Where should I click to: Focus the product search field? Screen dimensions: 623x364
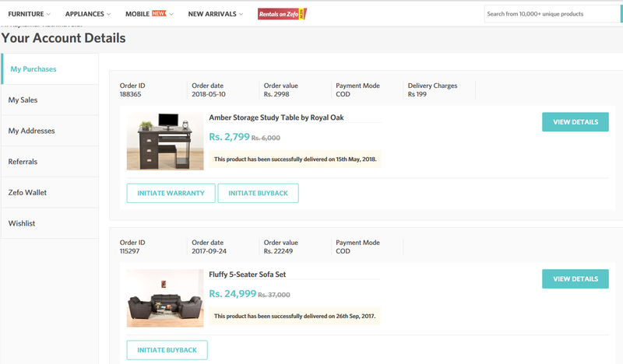(552, 14)
